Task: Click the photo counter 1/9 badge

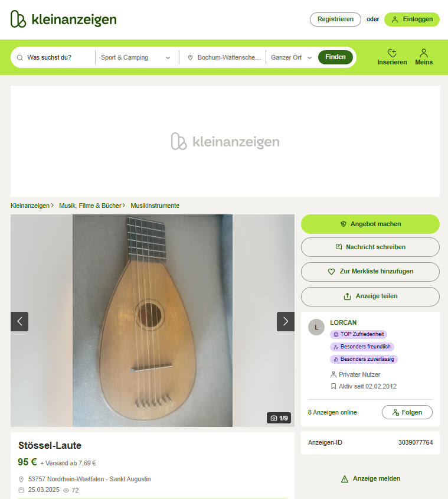Action: [279, 418]
